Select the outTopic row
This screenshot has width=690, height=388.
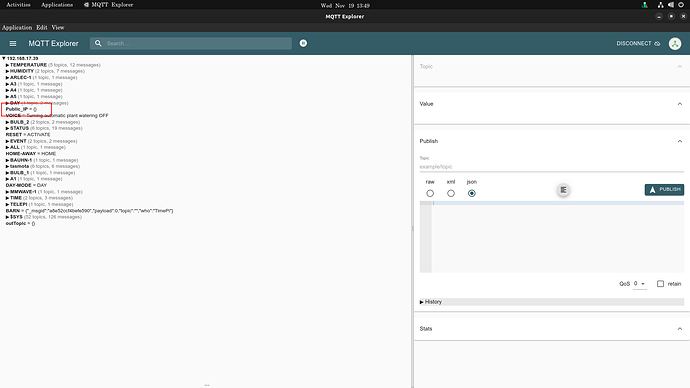click(20, 223)
